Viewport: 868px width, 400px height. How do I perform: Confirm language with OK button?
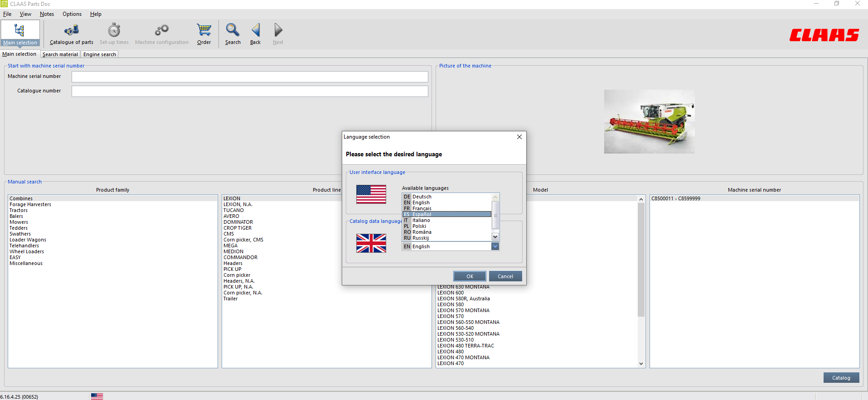[x=470, y=276]
